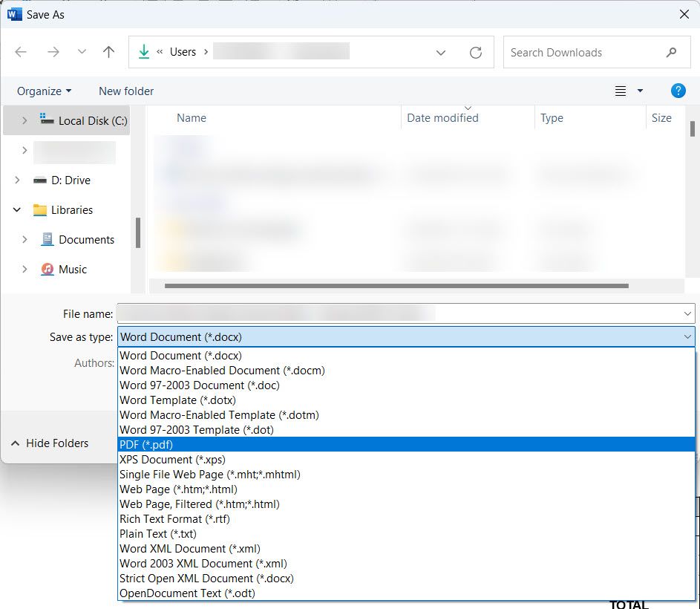Click Hide Folders
This screenshot has width=700, height=609.
pos(49,443)
